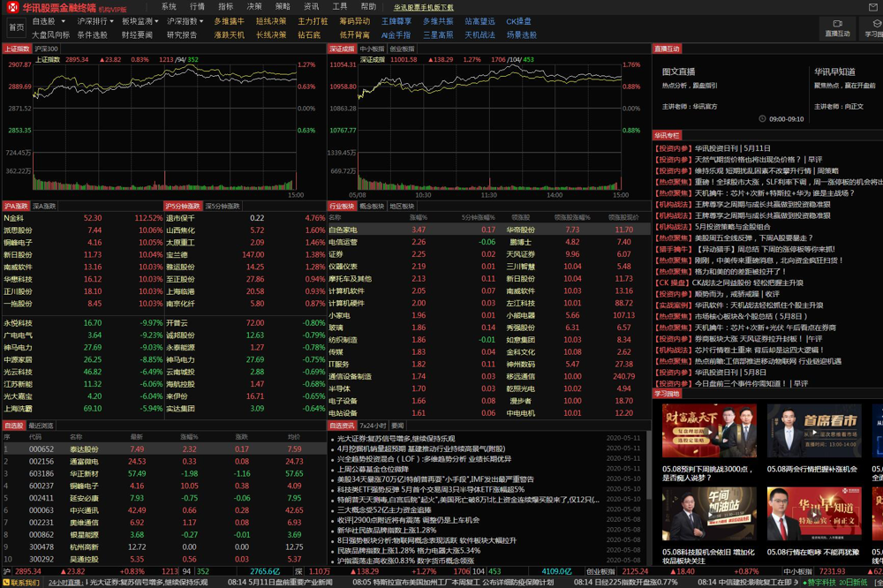Select 王牌尊享 tool
Viewport: 883px width, 588px height.
[396, 21]
